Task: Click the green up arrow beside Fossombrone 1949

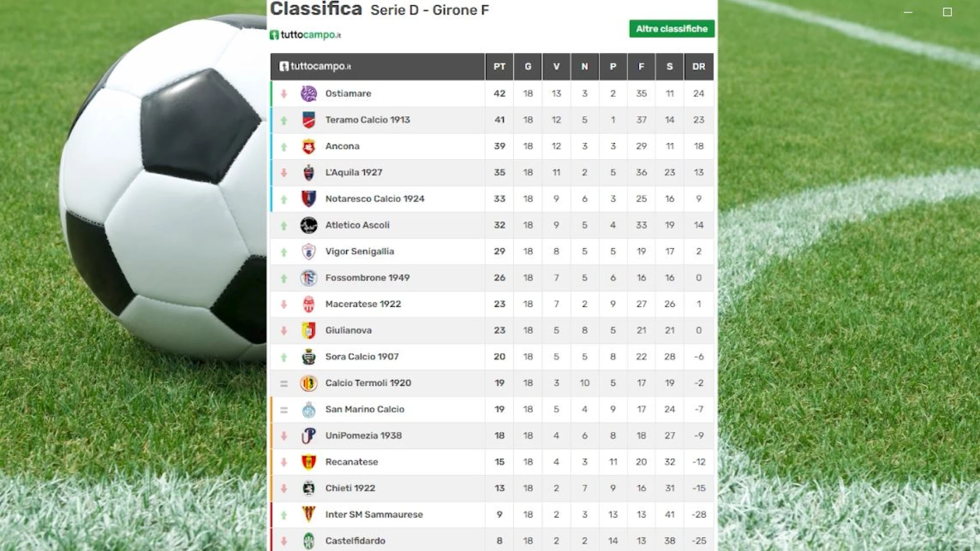Action: coord(284,279)
